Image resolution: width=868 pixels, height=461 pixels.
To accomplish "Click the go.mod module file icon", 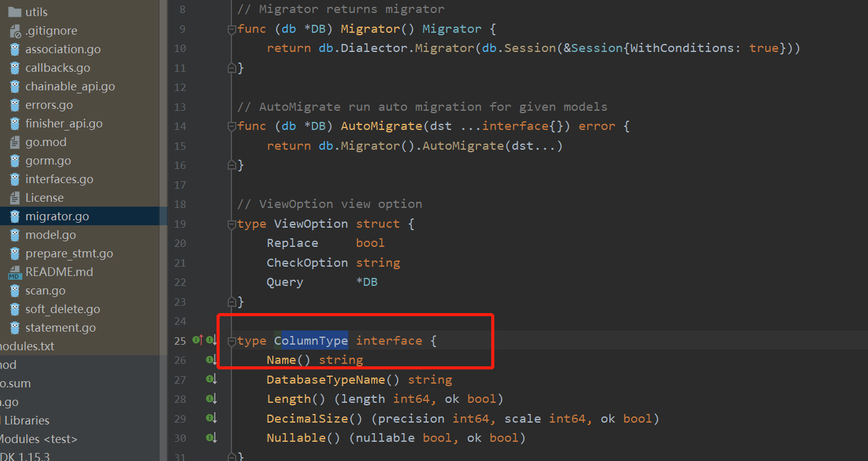I will coord(14,142).
